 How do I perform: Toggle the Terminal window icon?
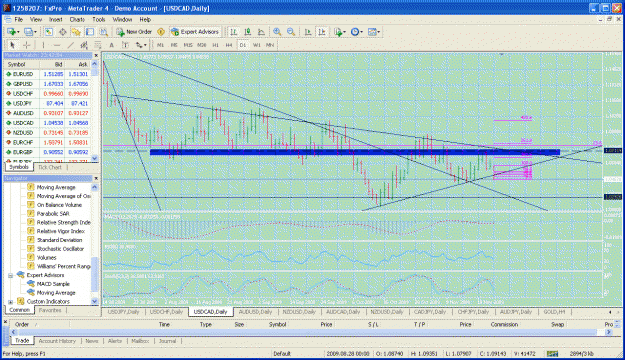click(90, 32)
